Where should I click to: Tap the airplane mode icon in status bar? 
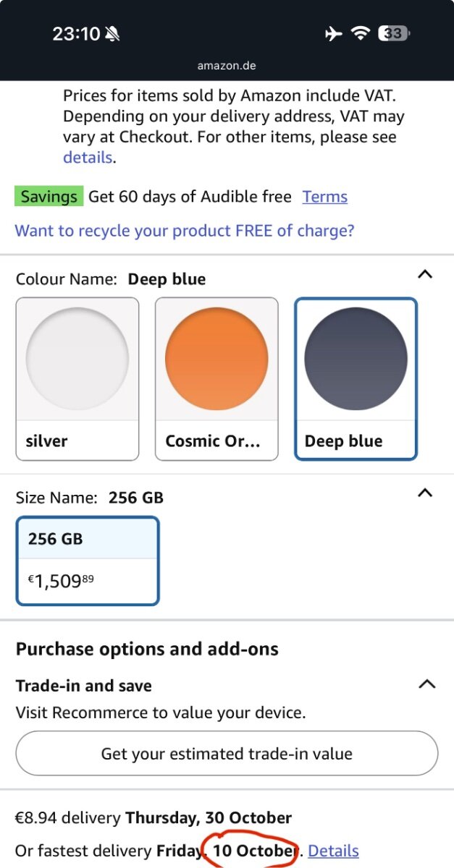(x=333, y=33)
